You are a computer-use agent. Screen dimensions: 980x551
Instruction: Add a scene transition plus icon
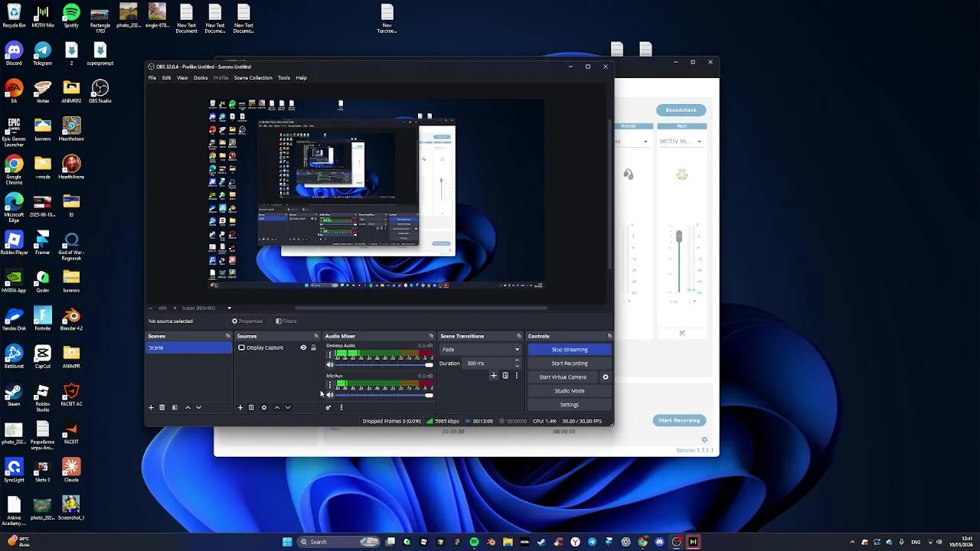494,376
